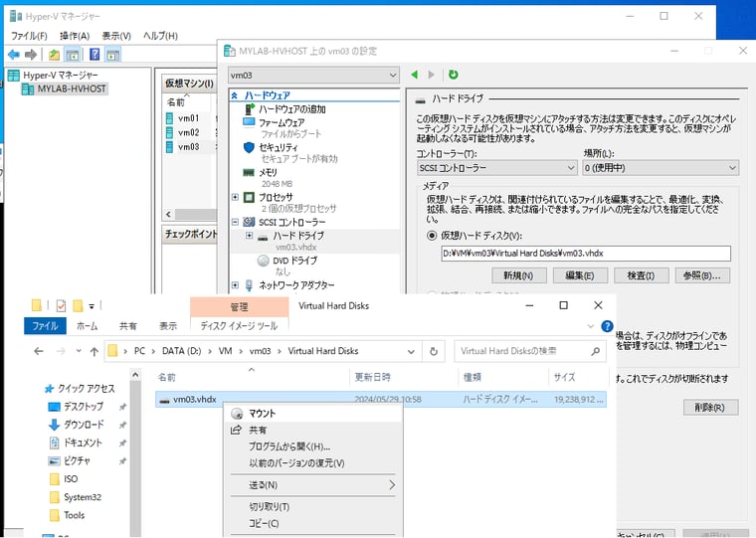Open the 表示(V) menu in Hyper-V Manager
Image resolution: width=756 pixels, height=538 pixels.
(116, 36)
